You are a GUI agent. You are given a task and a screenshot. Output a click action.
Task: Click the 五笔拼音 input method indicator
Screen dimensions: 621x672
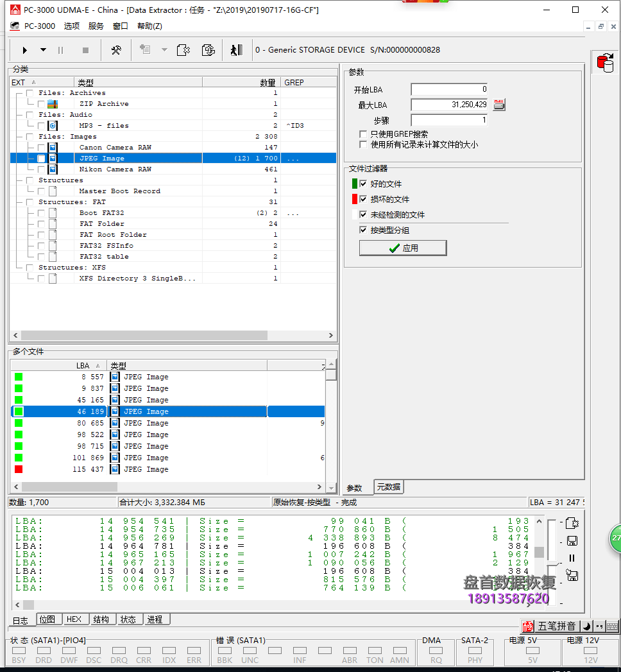tap(556, 626)
